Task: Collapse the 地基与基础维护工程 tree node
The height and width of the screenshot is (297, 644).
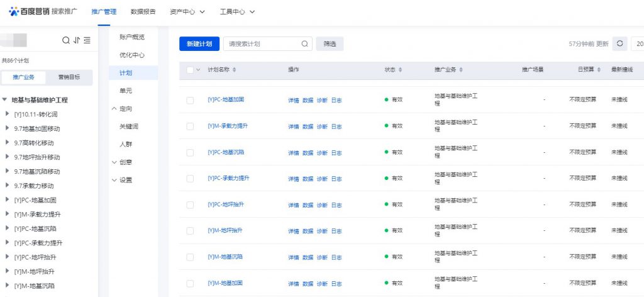Action: pos(5,99)
